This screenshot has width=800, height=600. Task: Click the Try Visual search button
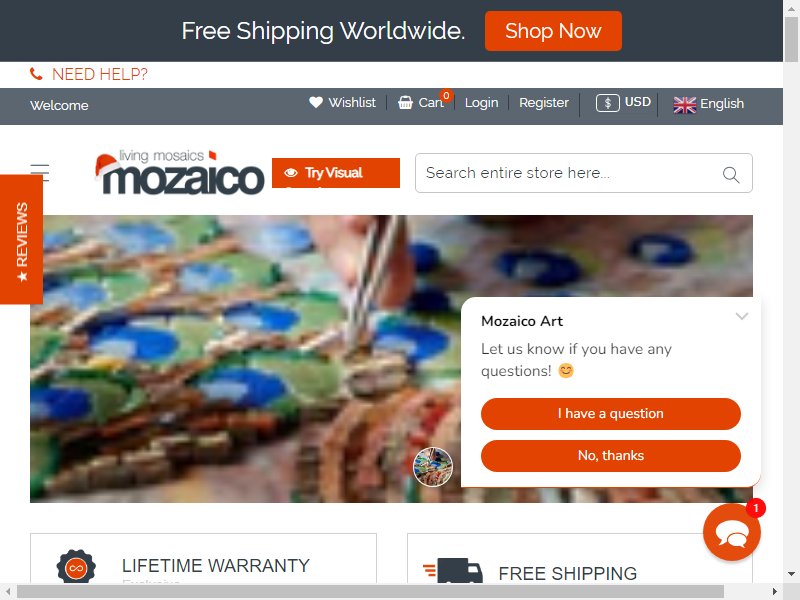pyautogui.click(x=336, y=173)
